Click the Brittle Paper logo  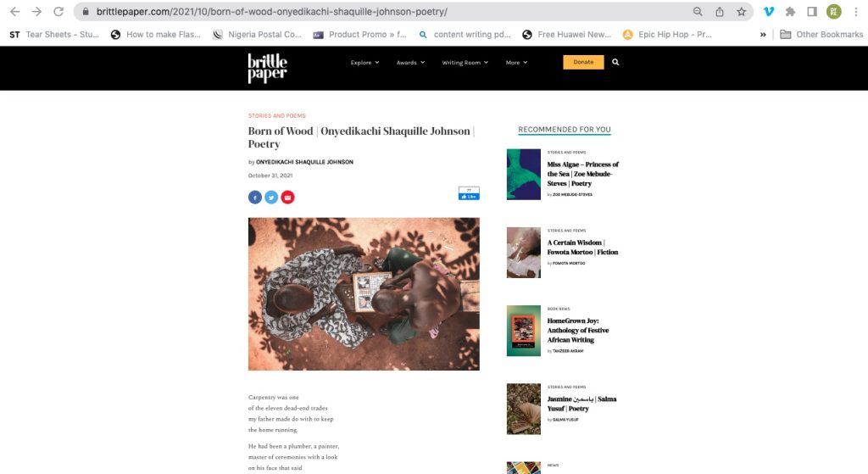267,68
